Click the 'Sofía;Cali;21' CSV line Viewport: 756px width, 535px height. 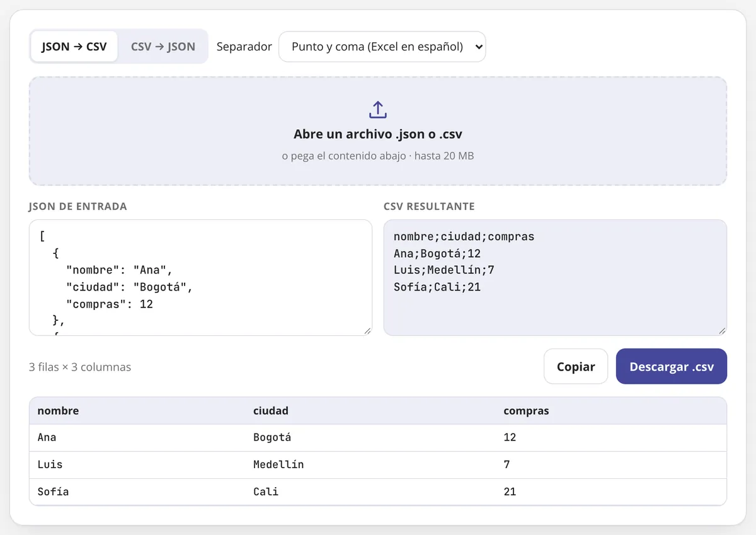click(x=437, y=287)
